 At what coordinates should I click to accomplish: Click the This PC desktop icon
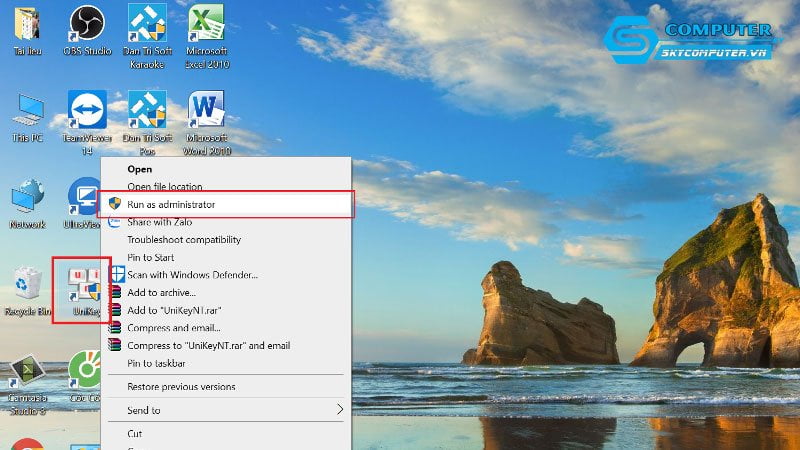click(x=27, y=110)
